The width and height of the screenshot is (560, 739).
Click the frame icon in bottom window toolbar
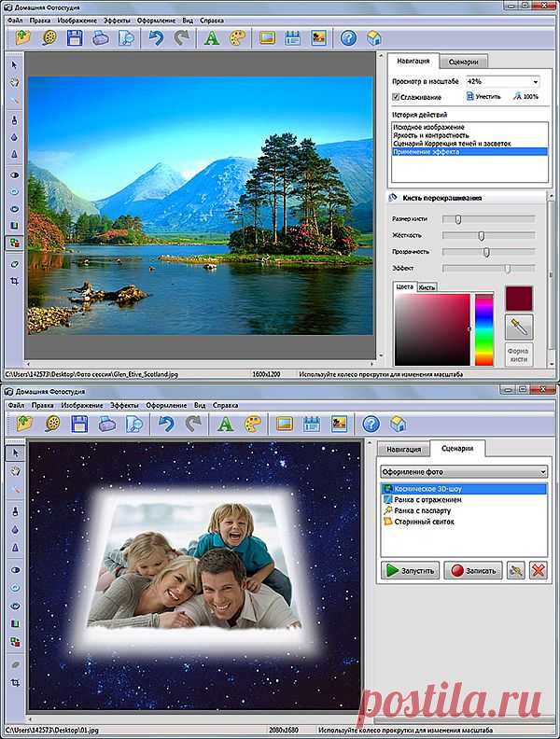click(284, 424)
